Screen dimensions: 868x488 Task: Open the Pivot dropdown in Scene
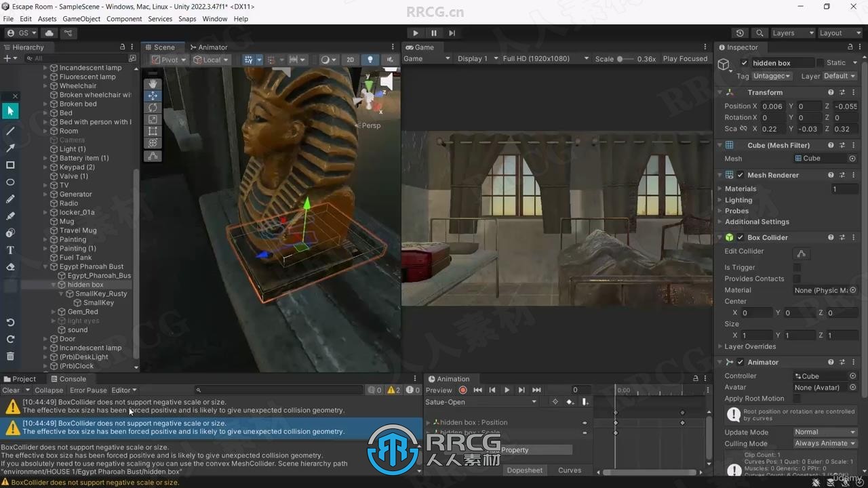[170, 60]
